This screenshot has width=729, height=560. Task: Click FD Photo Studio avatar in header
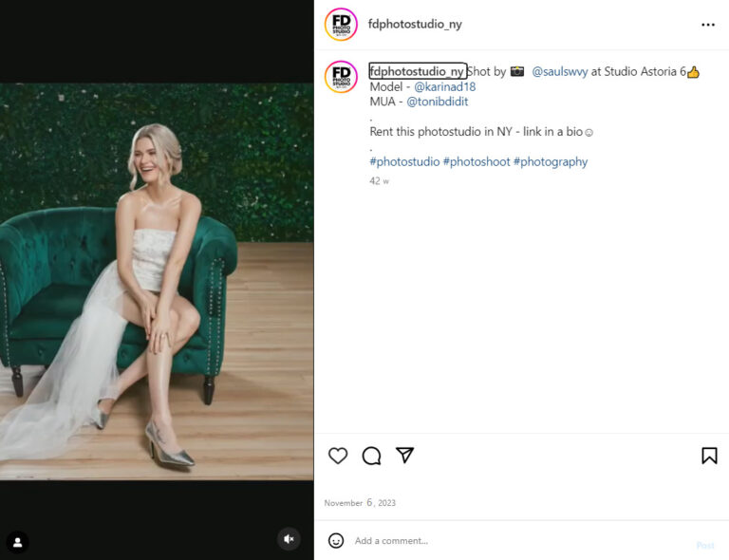pyautogui.click(x=341, y=24)
